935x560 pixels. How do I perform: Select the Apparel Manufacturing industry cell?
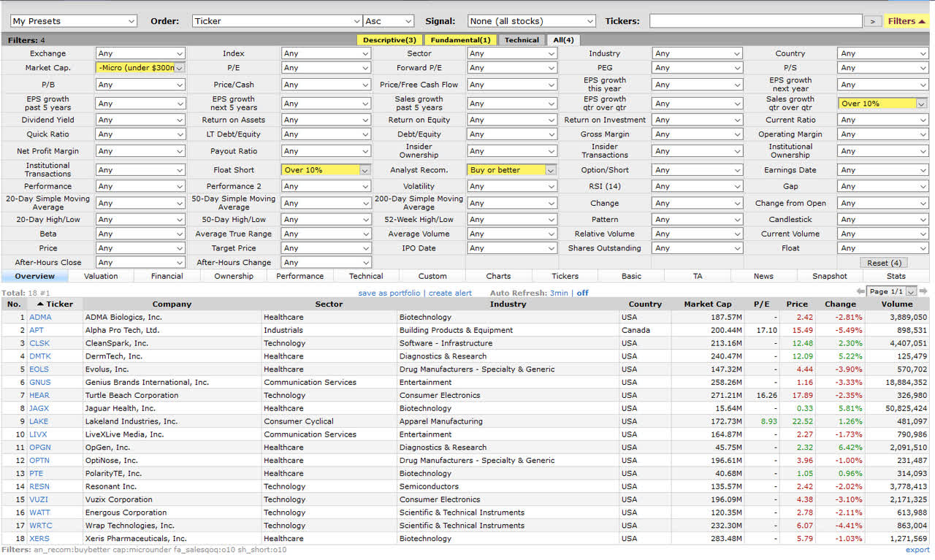point(508,421)
